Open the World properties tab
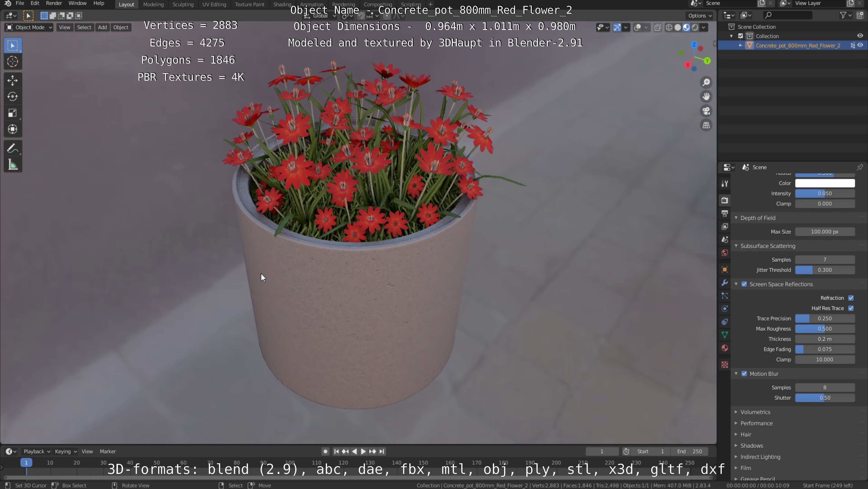Viewport: 868px width, 489px height. pos(725,253)
